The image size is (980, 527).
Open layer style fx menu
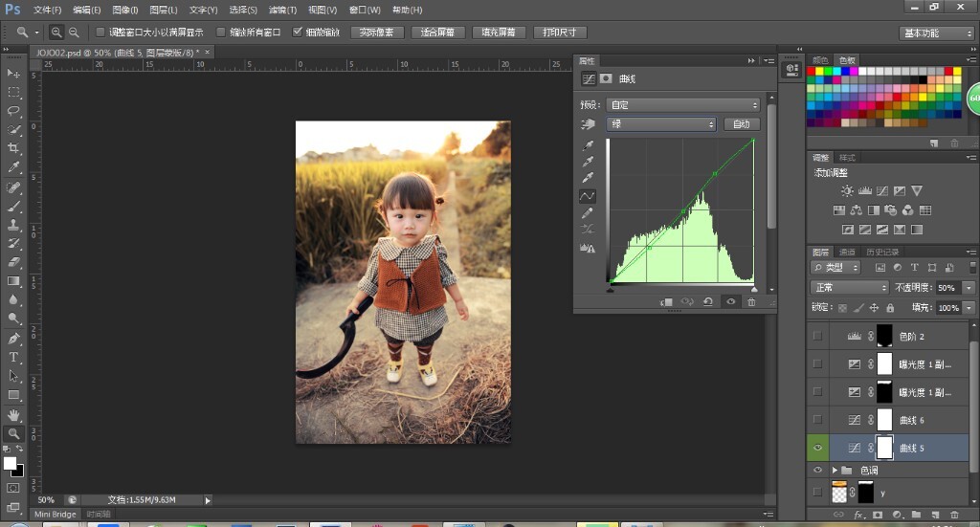(x=858, y=516)
